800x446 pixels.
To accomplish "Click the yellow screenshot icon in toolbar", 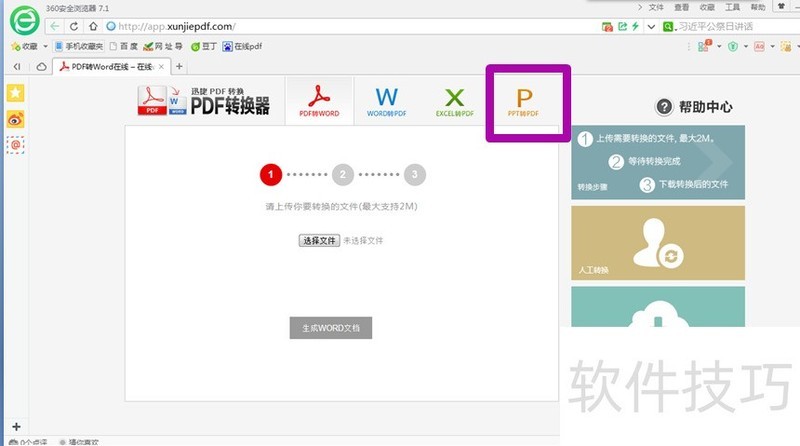I will tap(786, 46).
